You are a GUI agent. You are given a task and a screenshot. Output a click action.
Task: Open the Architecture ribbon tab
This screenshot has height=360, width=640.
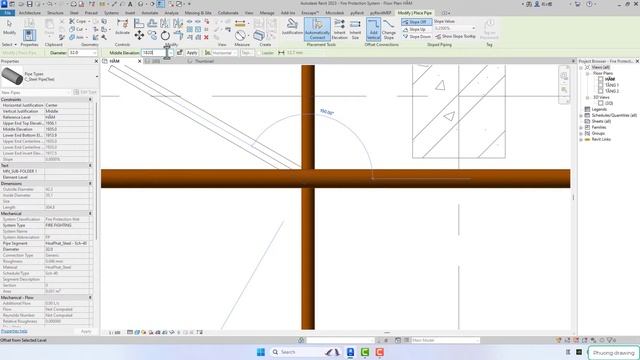(30, 13)
